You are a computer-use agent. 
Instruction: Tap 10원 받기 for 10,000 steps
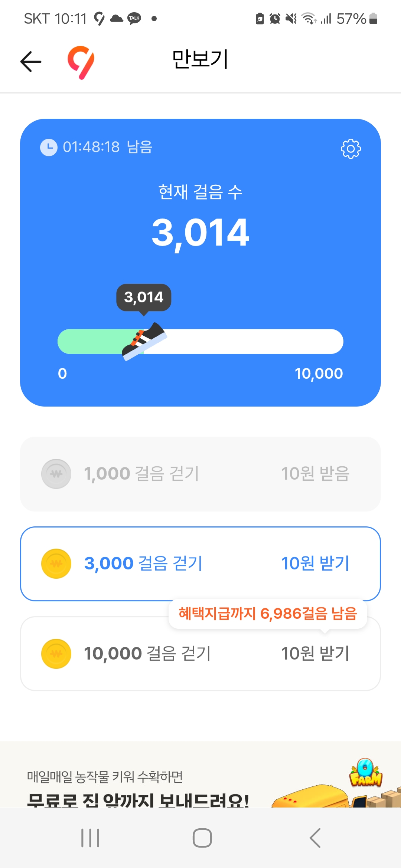315,654
